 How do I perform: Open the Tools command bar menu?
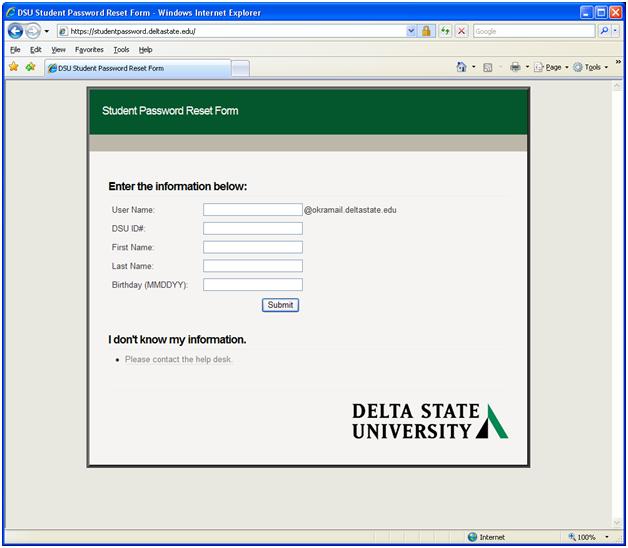click(590, 67)
